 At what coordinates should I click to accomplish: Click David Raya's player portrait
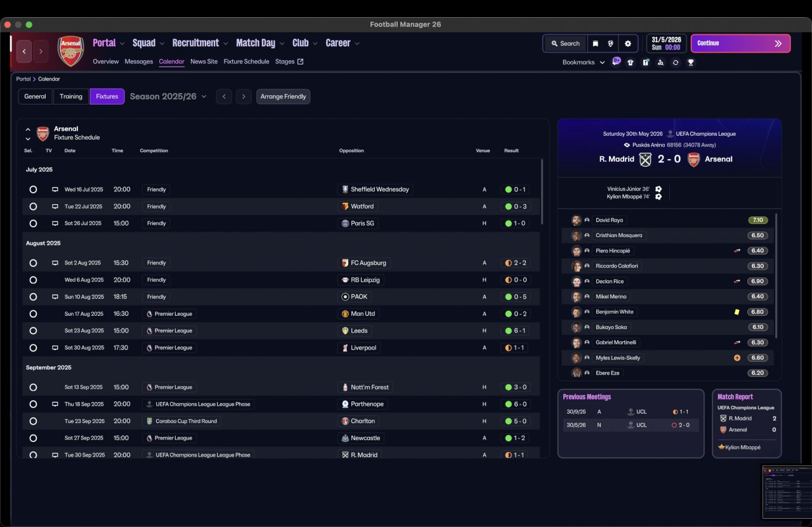point(576,220)
